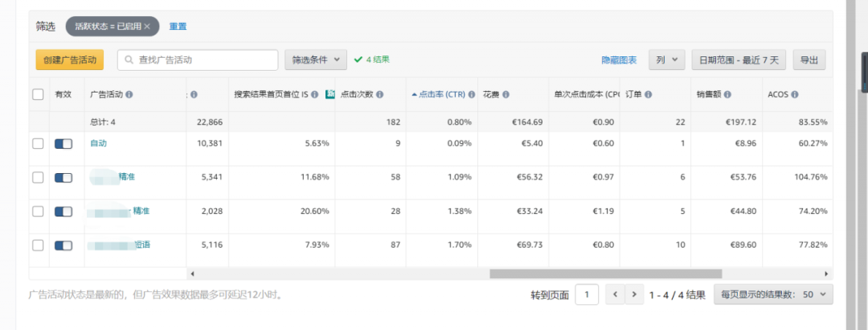Click left arrow of horizontal table scrollbar
The image size is (868, 330).
(193, 274)
